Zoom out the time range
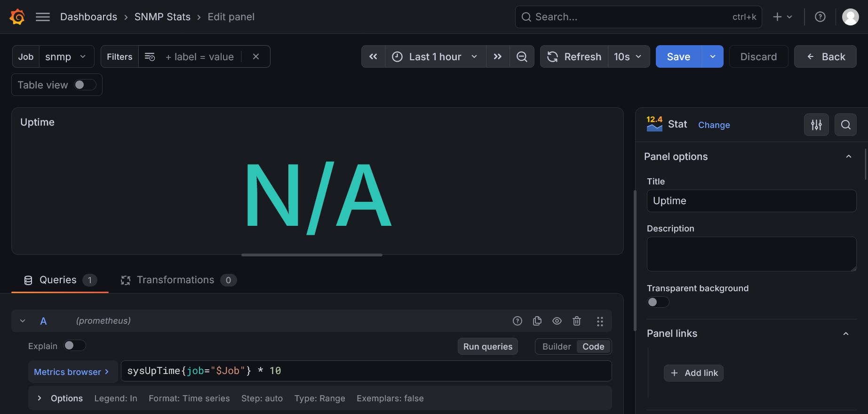The height and width of the screenshot is (414, 868). 522,56
